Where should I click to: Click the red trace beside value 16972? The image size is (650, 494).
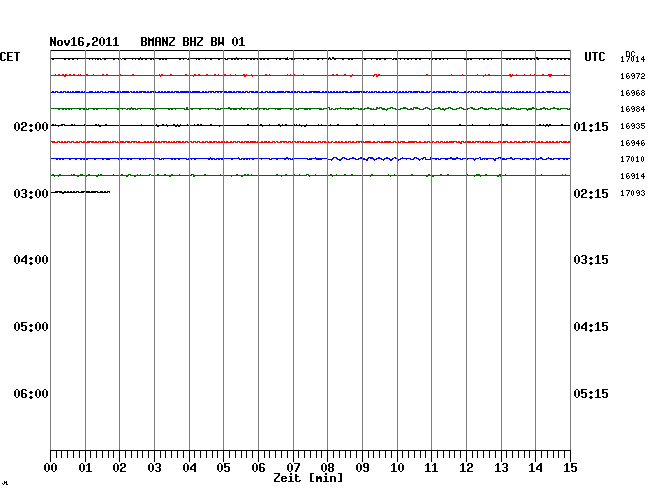click(310, 75)
